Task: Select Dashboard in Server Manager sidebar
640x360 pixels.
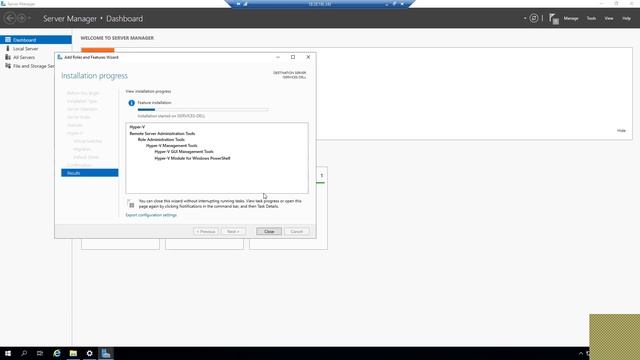Action: point(36,40)
